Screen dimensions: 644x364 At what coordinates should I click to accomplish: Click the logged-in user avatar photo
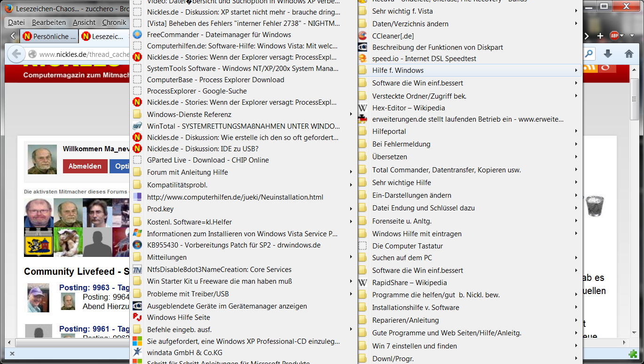[x=42, y=159]
